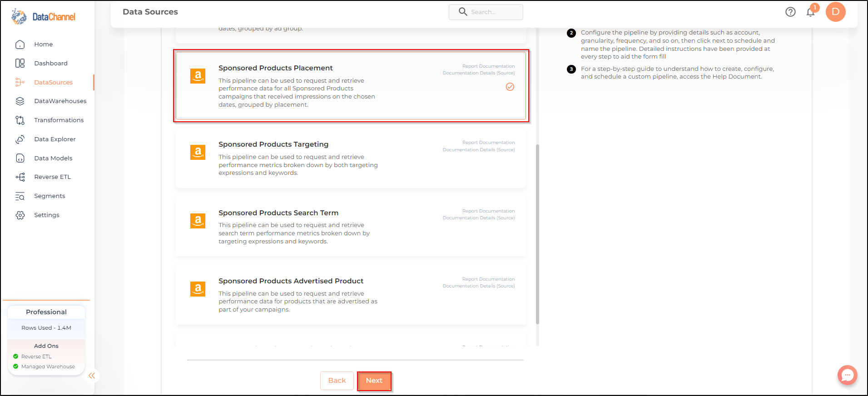Go to the DataWarehouses menu item
This screenshot has width=868, height=396.
click(60, 101)
